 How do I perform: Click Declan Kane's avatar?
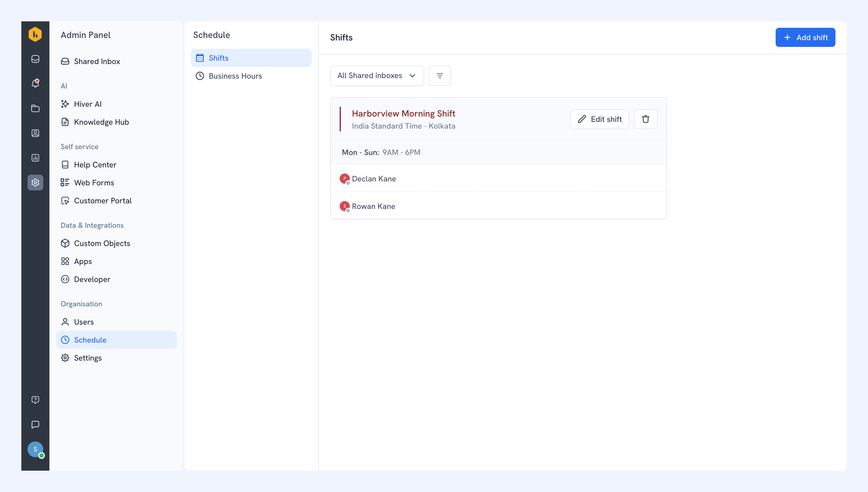[344, 178]
